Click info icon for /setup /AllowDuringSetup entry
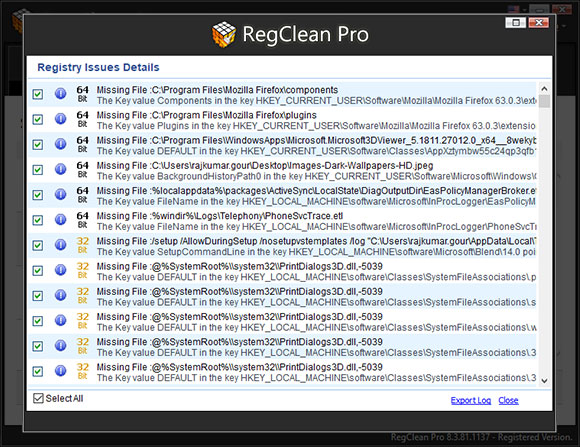The image size is (580, 447). [x=61, y=245]
